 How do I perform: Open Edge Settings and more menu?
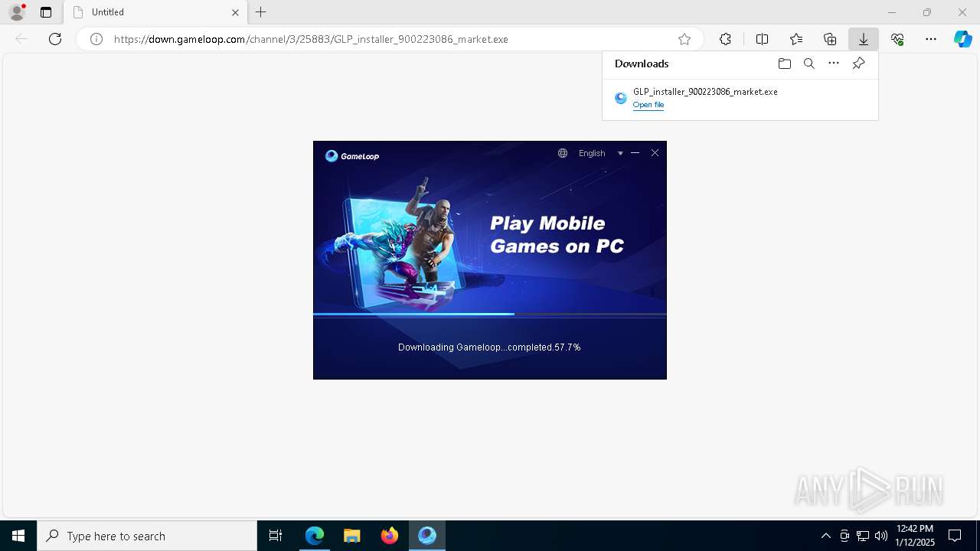tap(931, 39)
